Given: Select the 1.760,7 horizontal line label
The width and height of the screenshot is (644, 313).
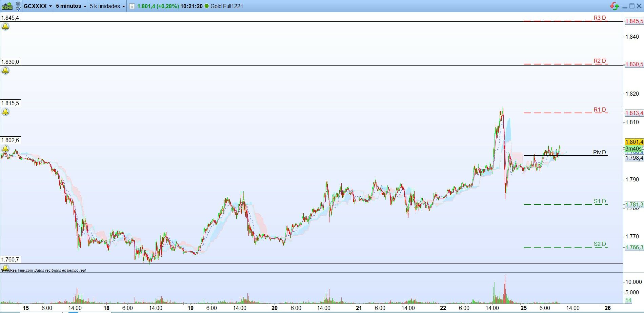Looking at the screenshot, I should (x=10, y=259).
